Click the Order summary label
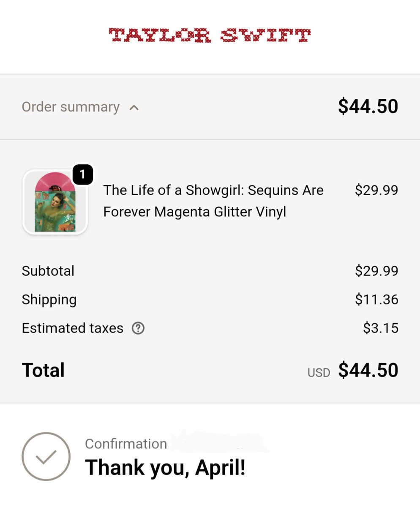 (71, 107)
